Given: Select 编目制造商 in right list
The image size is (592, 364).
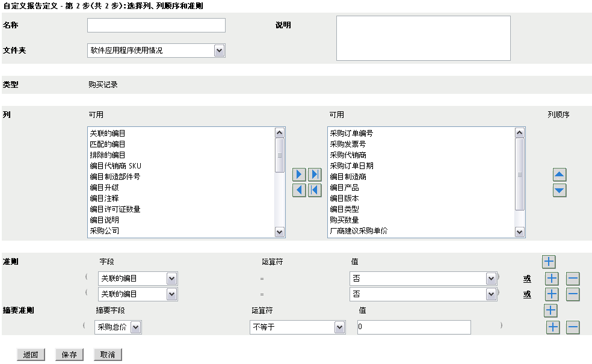Looking at the screenshot, I should click(x=421, y=177).
